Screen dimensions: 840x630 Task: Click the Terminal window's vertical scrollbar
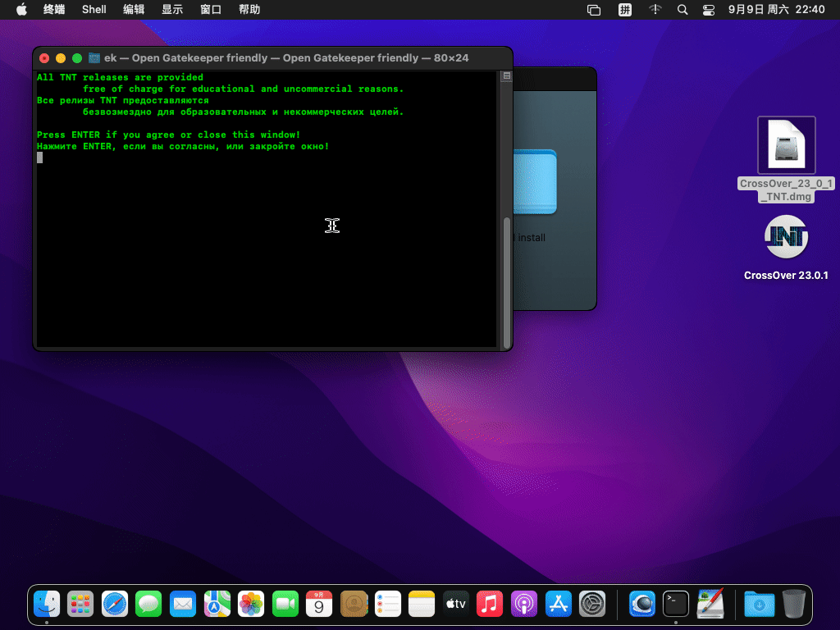coord(507,279)
